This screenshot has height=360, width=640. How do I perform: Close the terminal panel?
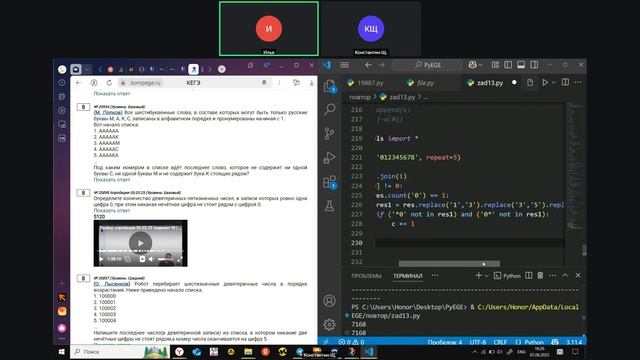(x=578, y=276)
